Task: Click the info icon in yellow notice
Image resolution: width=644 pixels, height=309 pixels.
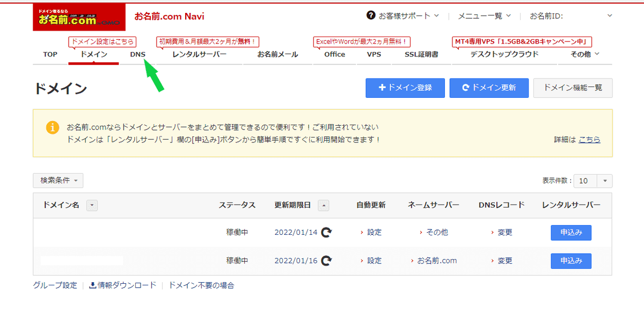Action: (52, 128)
